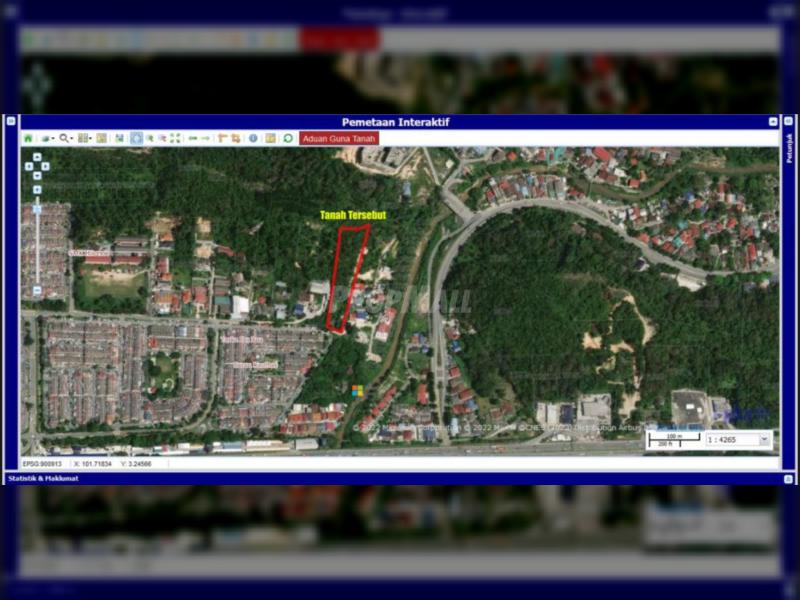Click the Aduan Guna Tanah button
Screen dimensions: 800x600
tap(339, 139)
